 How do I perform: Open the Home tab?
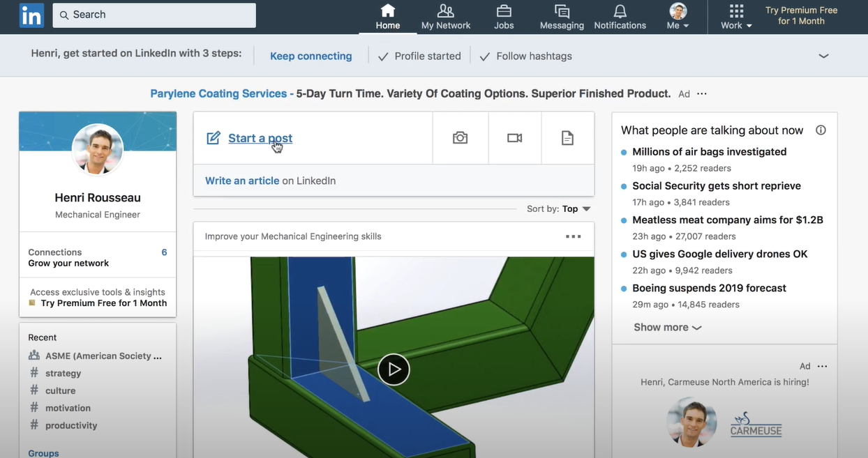[388, 17]
